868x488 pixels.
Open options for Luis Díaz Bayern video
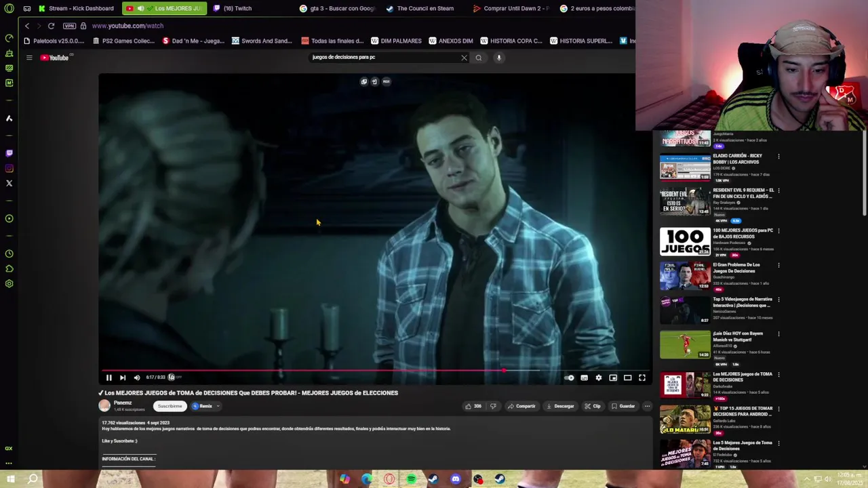pyautogui.click(x=778, y=334)
